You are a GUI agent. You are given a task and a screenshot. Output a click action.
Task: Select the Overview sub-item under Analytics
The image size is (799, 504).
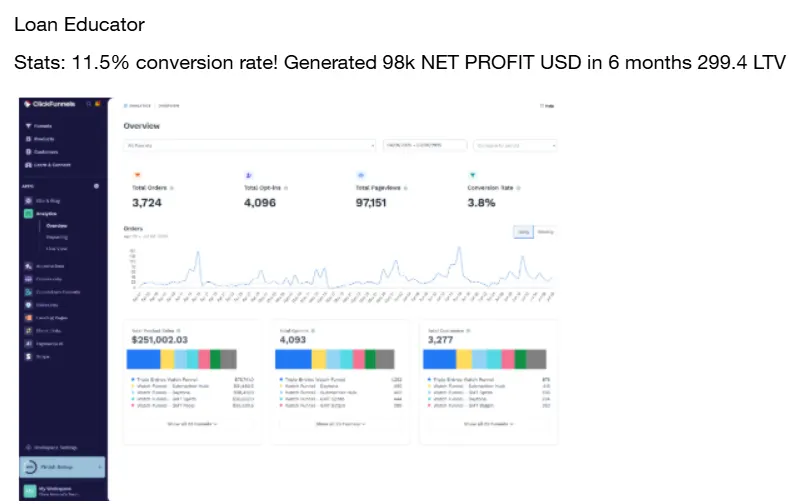57,226
